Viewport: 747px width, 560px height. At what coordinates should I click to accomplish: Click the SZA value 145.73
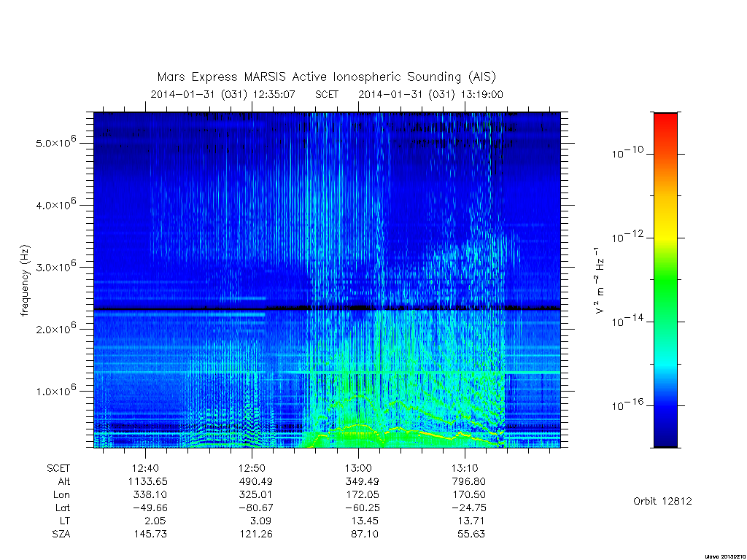pyautogui.click(x=150, y=534)
